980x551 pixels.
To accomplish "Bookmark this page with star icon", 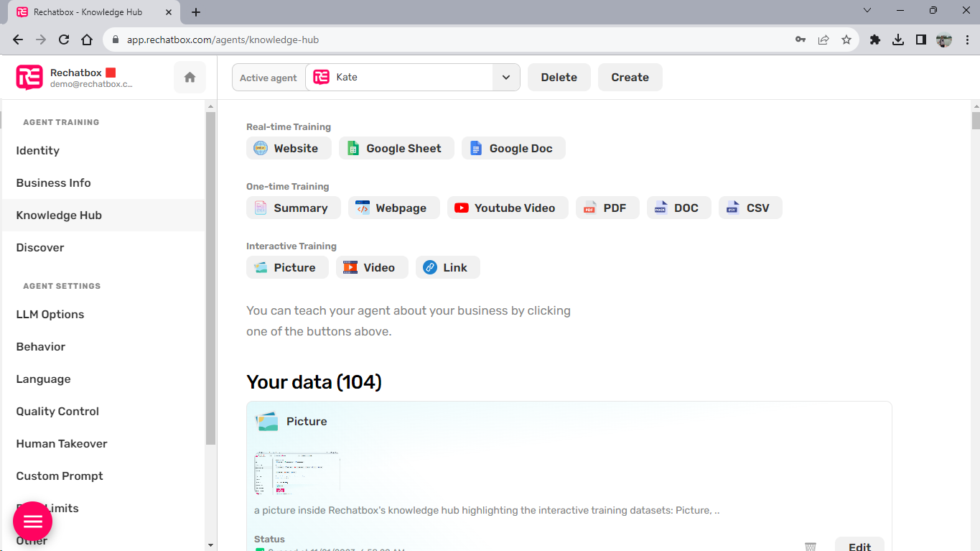I will [846, 40].
